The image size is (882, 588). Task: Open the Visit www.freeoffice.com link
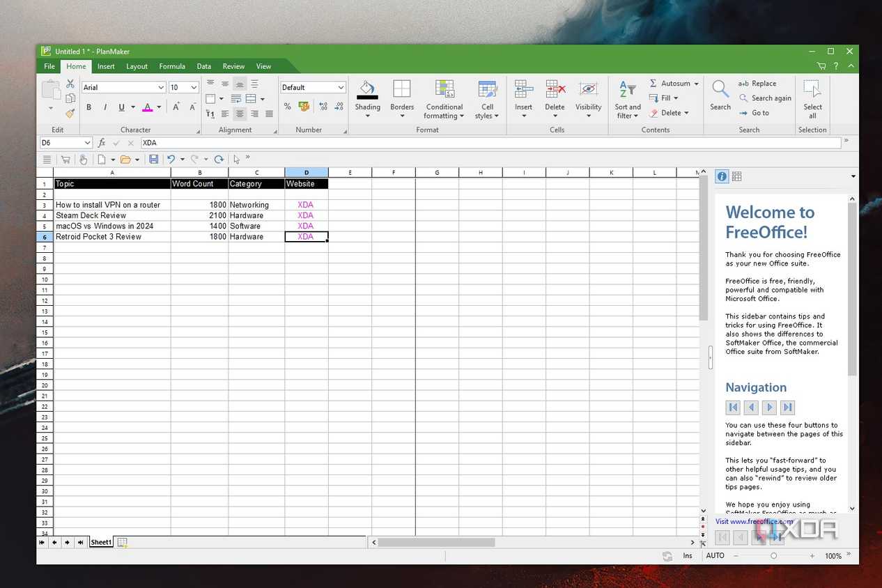coord(755,521)
